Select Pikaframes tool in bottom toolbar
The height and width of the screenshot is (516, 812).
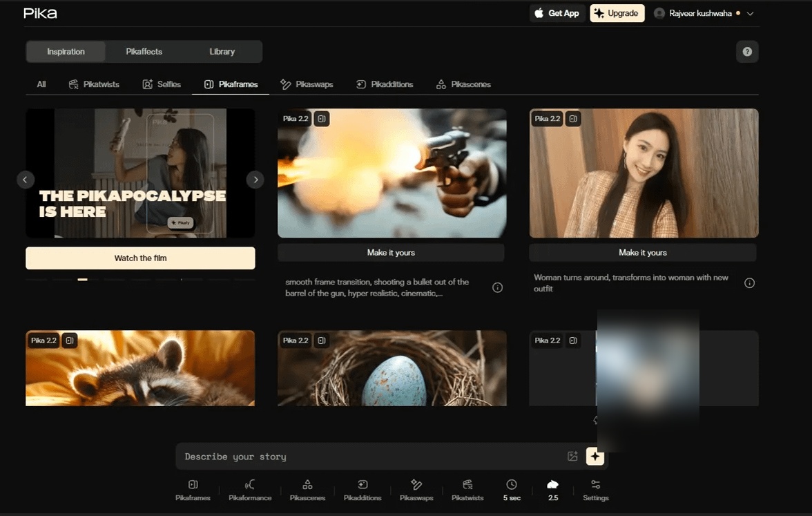click(193, 490)
